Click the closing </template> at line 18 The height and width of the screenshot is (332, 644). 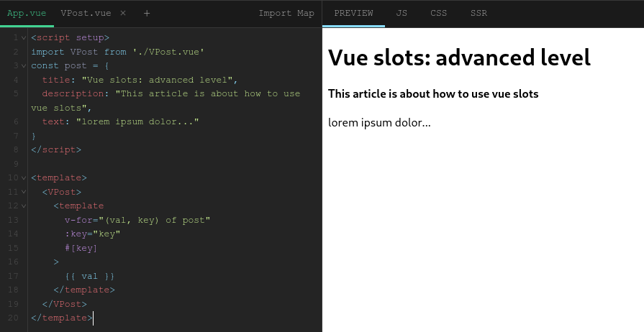pyautogui.click(x=84, y=290)
